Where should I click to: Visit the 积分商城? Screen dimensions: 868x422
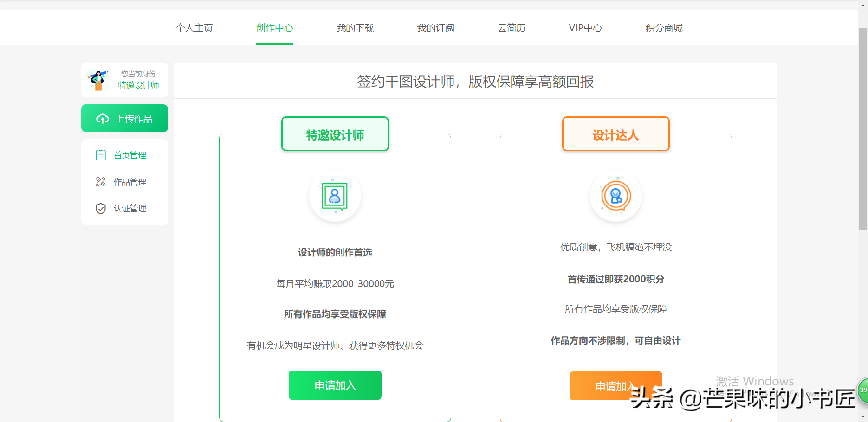coord(663,28)
